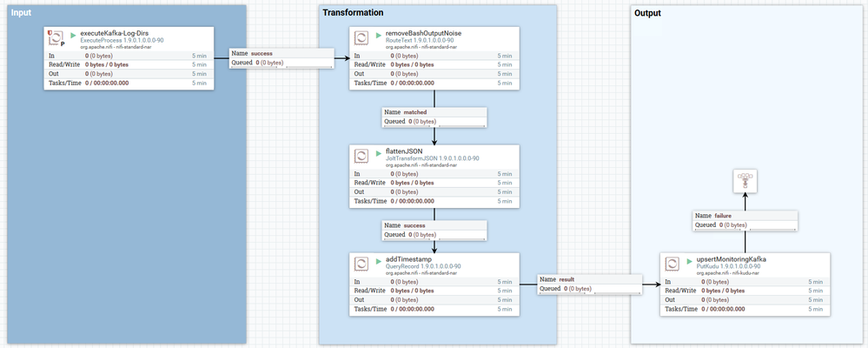Select the 'matched' connection label
Viewport: 868px width, 348px height.
tap(434, 117)
